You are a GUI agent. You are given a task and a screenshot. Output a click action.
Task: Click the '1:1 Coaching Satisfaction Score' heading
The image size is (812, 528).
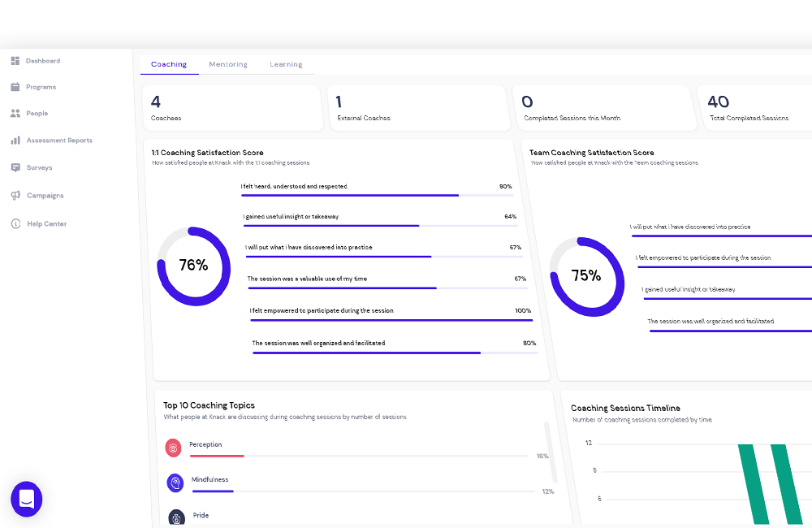[x=207, y=153]
